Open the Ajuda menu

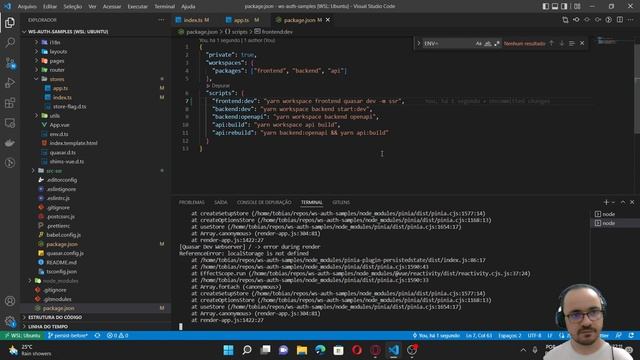point(188,7)
